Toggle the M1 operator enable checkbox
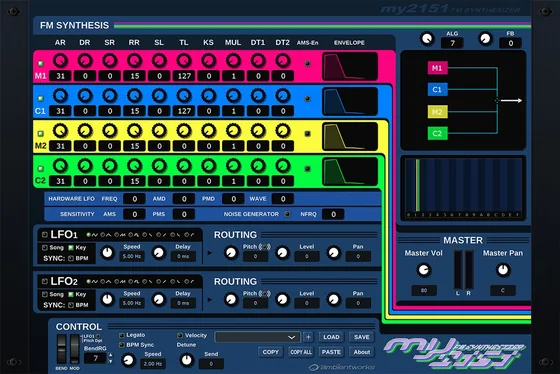This screenshot has height=374, width=560. coord(41,64)
